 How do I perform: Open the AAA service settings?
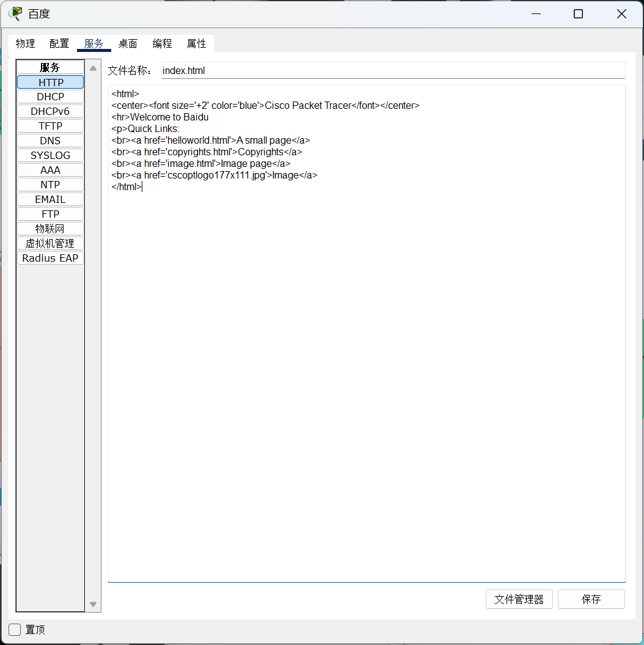tap(51, 170)
